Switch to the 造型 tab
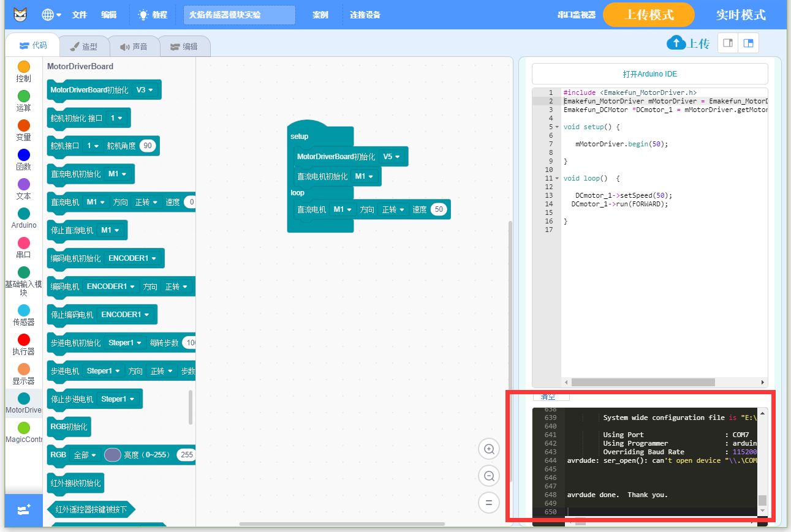 pos(84,47)
